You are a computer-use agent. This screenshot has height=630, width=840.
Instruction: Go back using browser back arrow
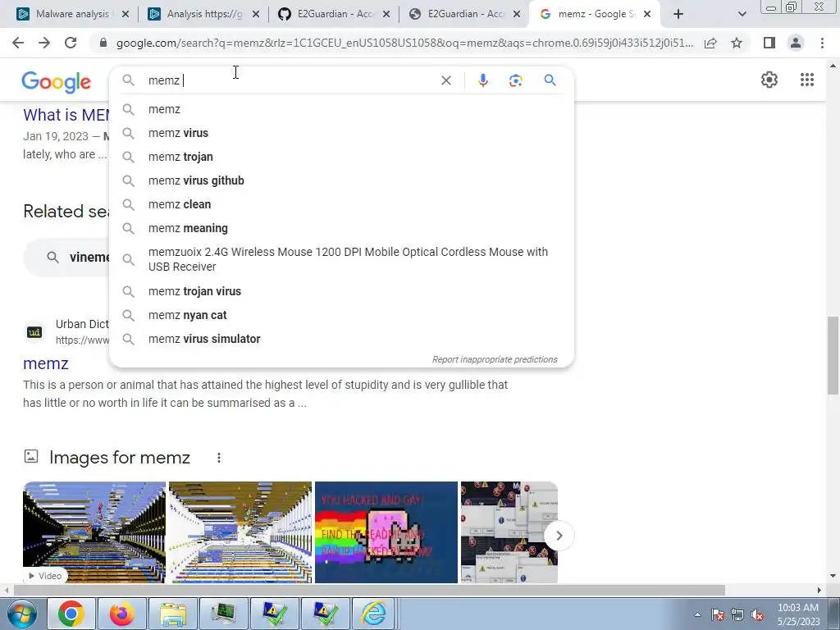(x=18, y=43)
